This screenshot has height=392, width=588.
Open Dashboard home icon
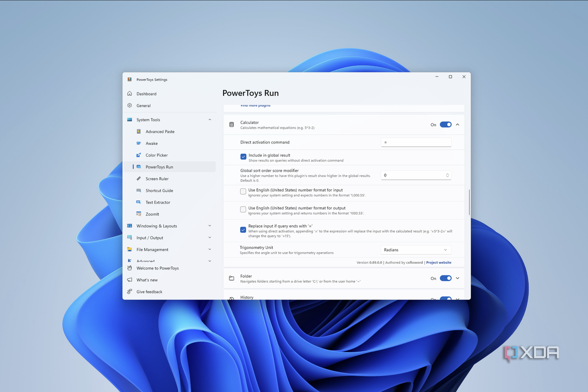(x=130, y=94)
